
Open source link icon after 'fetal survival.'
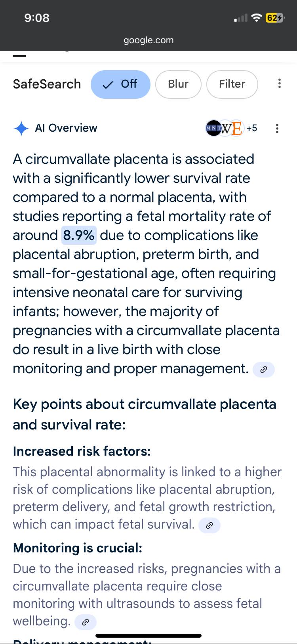[209, 525]
